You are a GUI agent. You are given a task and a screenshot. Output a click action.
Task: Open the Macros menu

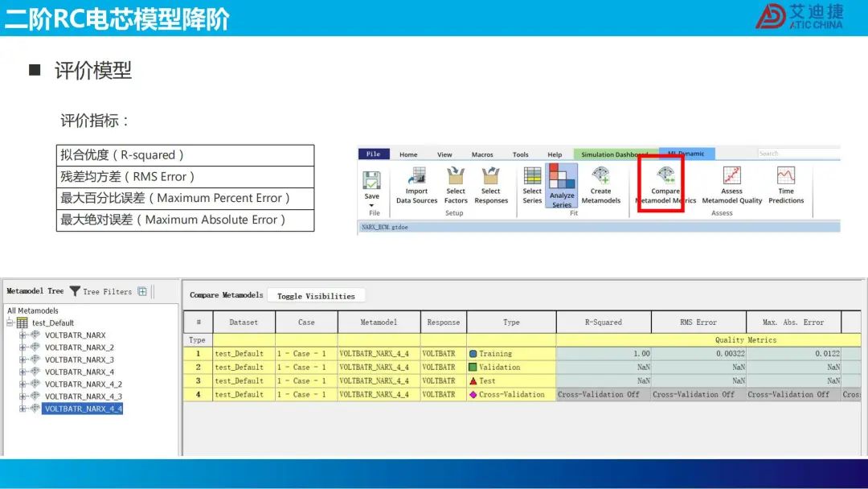coord(482,154)
